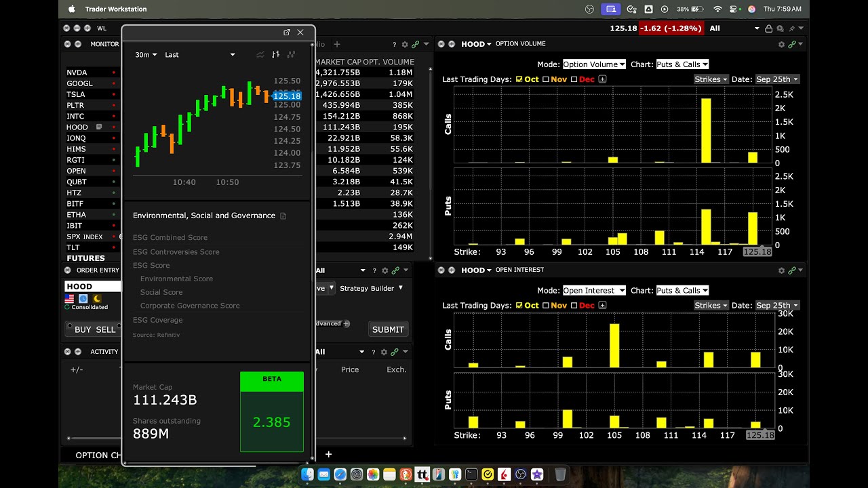Click the Monitor panel help question mark
The image size is (868, 488).
tap(395, 45)
